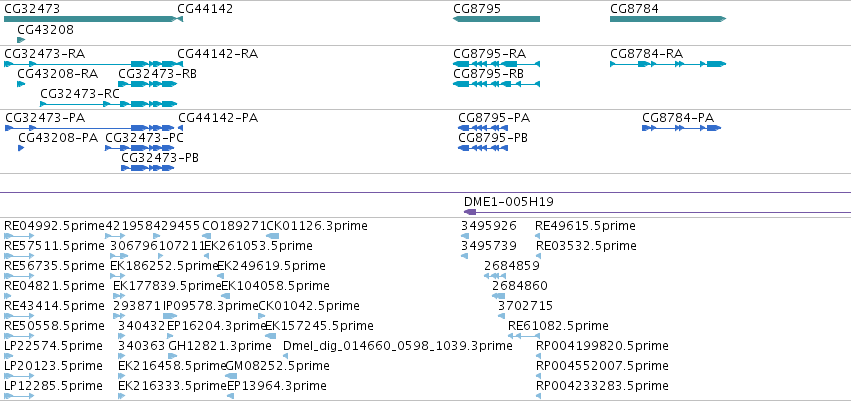Click the CK01126.3prime EST label

click(x=317, y=225)
